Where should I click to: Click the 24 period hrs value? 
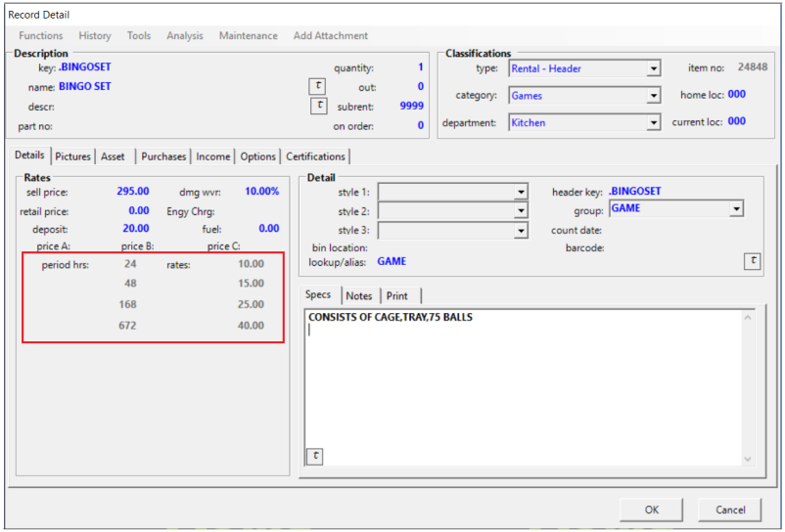130,264
